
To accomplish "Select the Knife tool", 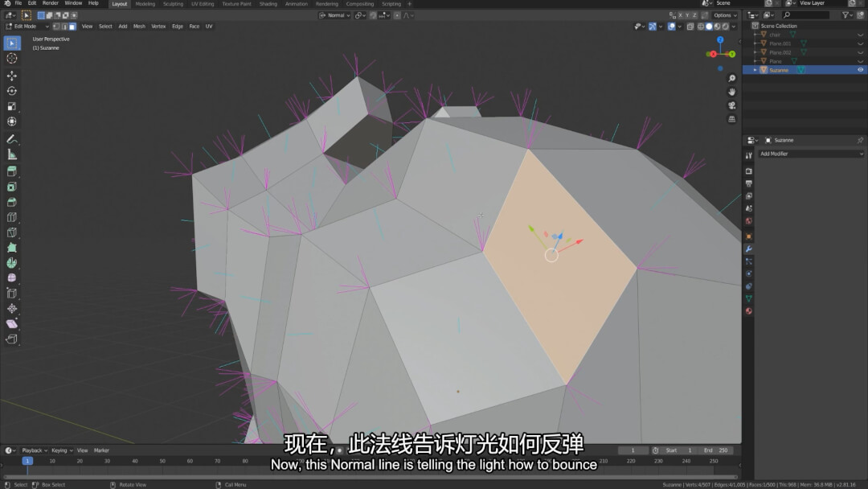I will 11,232.
